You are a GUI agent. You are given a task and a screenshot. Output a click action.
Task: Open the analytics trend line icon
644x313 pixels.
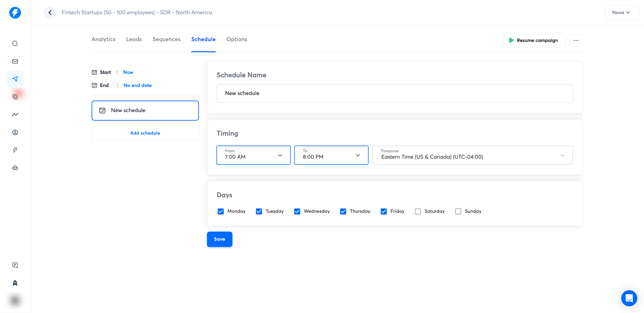15,115
